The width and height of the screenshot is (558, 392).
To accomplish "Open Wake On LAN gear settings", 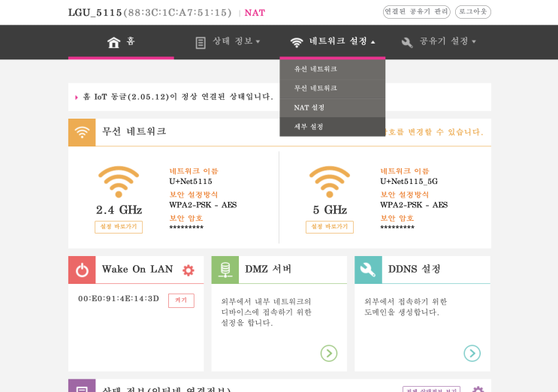I will [189, 270].
